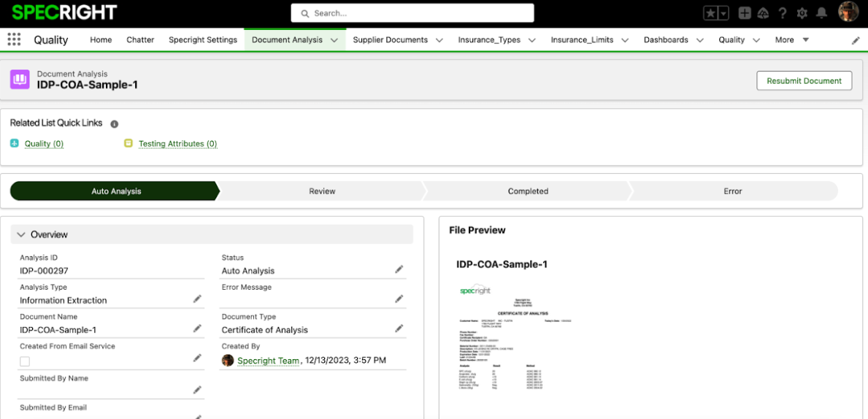Open the Supplier Documents tab dropdown chevron

click(x=439, y=40)
